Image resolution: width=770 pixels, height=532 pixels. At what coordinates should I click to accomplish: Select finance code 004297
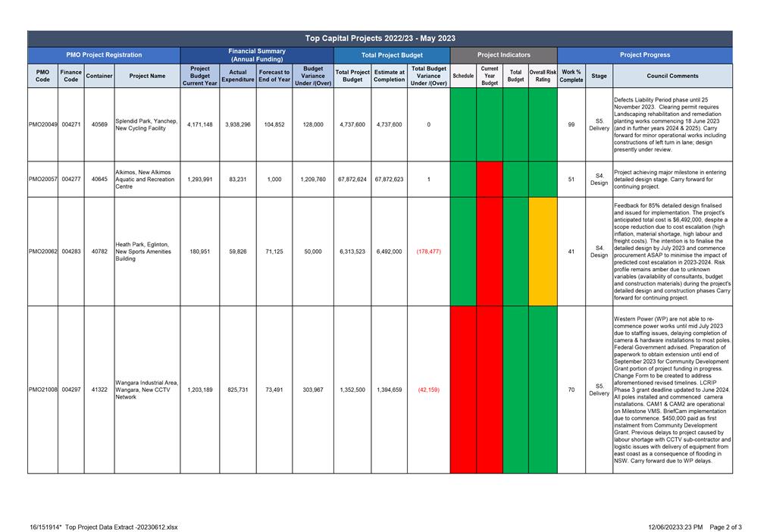coord(71,390)
